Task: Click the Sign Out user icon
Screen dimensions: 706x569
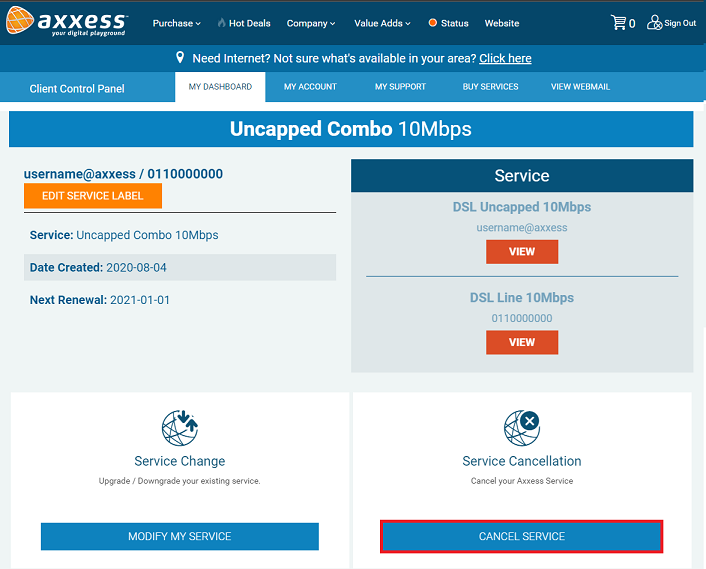Action: (654, 23)
